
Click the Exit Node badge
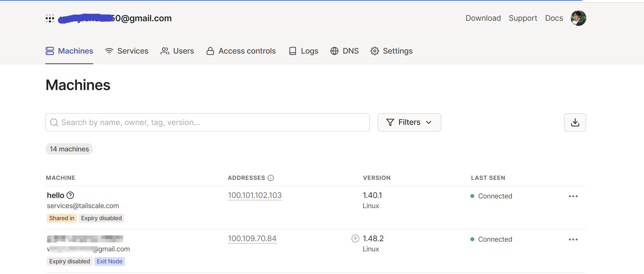(x=109, y=261)
